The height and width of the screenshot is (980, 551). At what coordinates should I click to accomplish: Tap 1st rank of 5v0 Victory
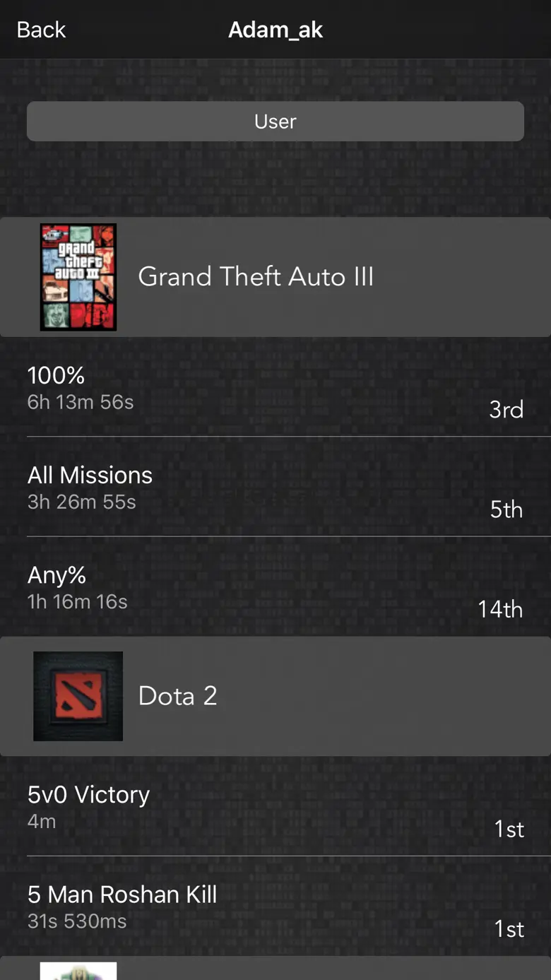point(509,829)
